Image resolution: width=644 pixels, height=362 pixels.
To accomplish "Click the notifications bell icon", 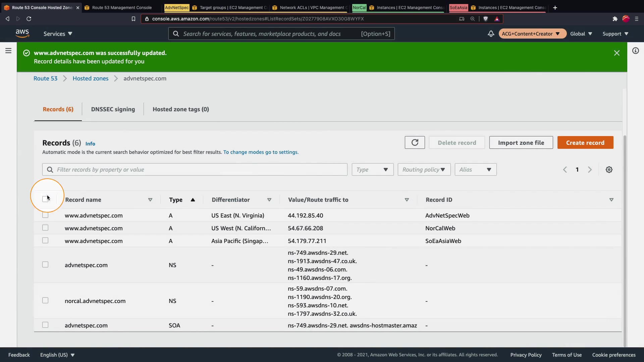I will (x=491, y=34).
